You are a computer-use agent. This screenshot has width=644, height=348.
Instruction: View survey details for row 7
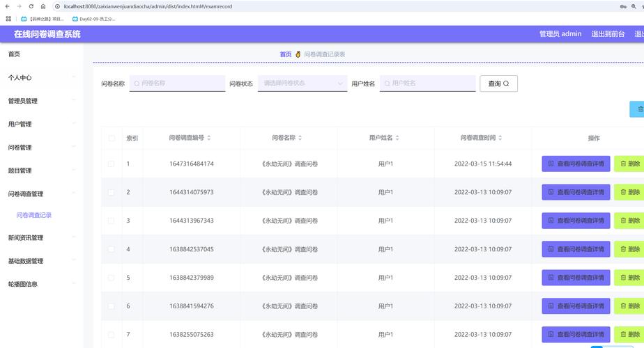(x=576, y=335)
